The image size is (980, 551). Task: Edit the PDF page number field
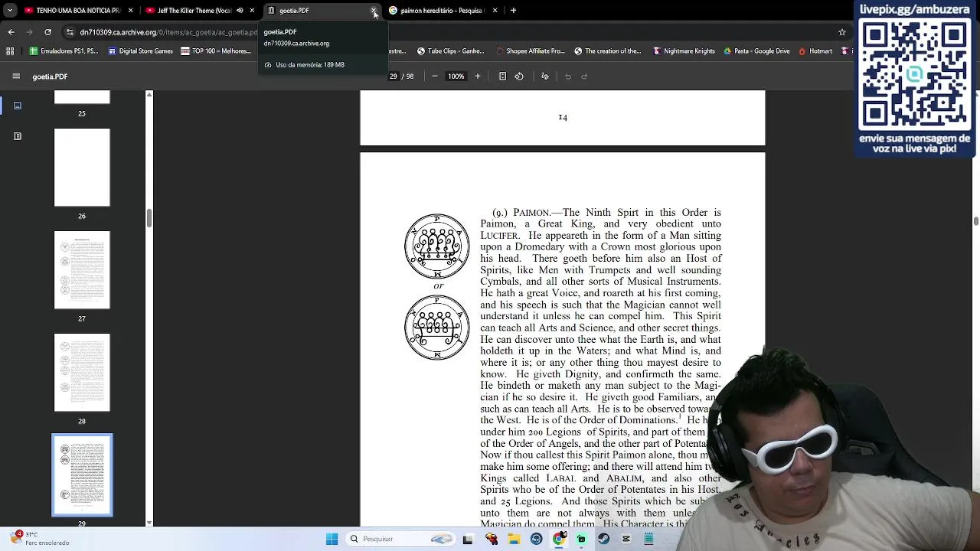coord(392,77)
